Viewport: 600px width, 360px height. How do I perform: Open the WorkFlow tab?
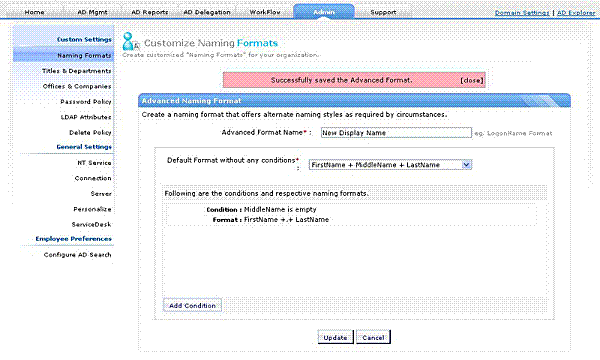pyautogui.click(x=265, y=12)
